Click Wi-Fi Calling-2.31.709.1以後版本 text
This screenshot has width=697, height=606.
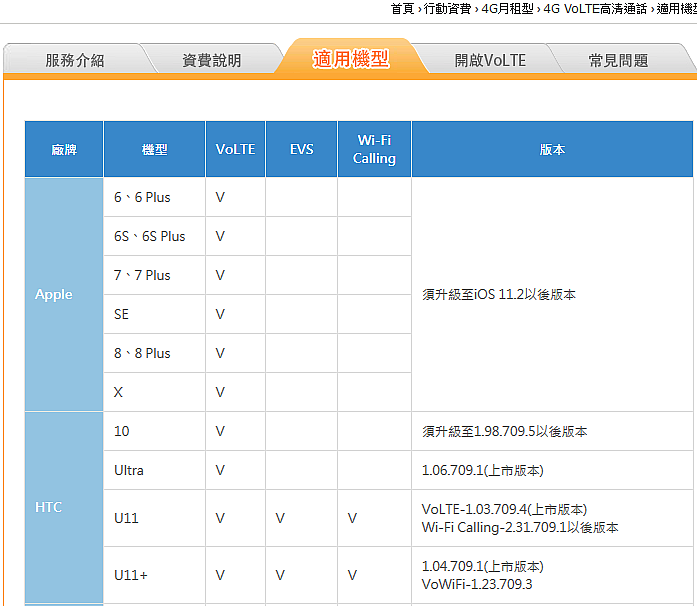pos(520,527)
